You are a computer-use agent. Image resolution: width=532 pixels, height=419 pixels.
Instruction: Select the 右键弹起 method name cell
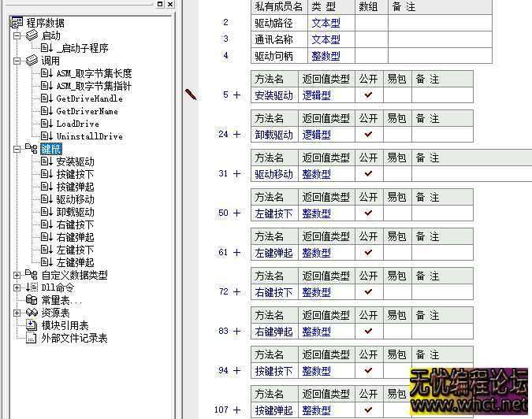[x=273, y=332]
